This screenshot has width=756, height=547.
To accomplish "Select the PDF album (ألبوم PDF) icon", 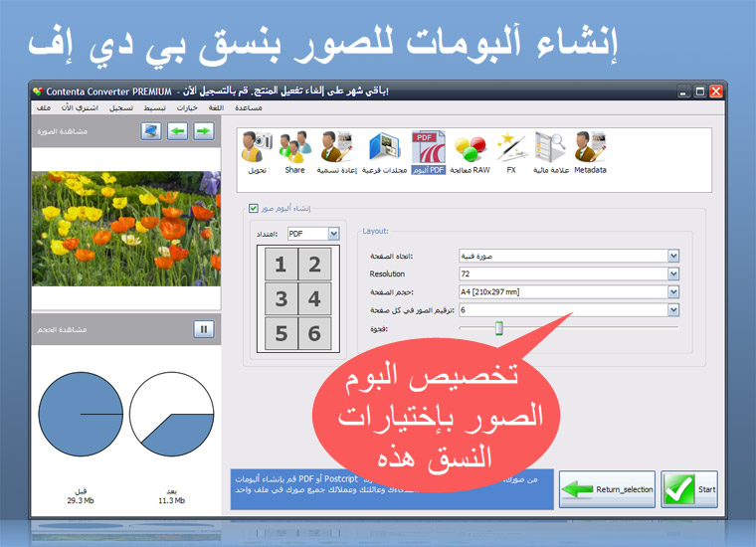I will coord(428,147).
